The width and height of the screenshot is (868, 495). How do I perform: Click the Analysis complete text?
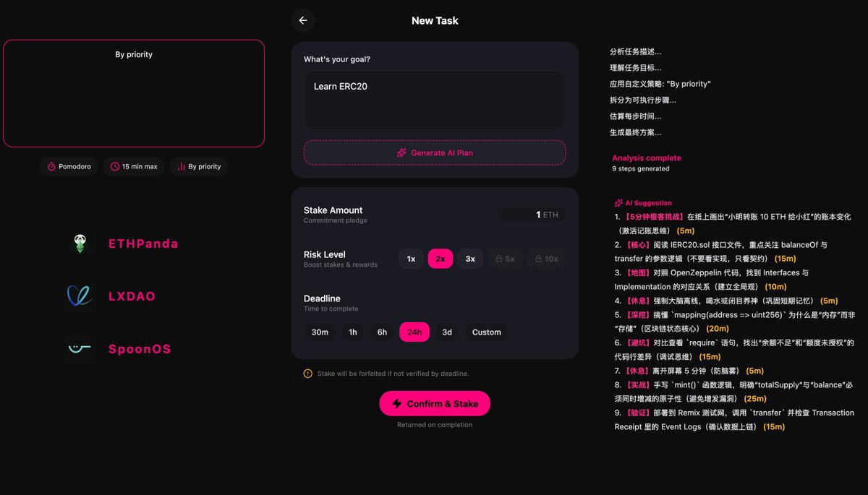coord(647,158)
